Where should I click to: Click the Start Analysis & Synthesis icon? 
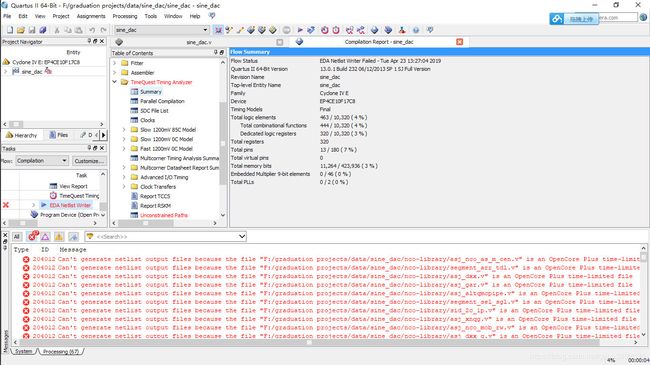pos(311,30)
